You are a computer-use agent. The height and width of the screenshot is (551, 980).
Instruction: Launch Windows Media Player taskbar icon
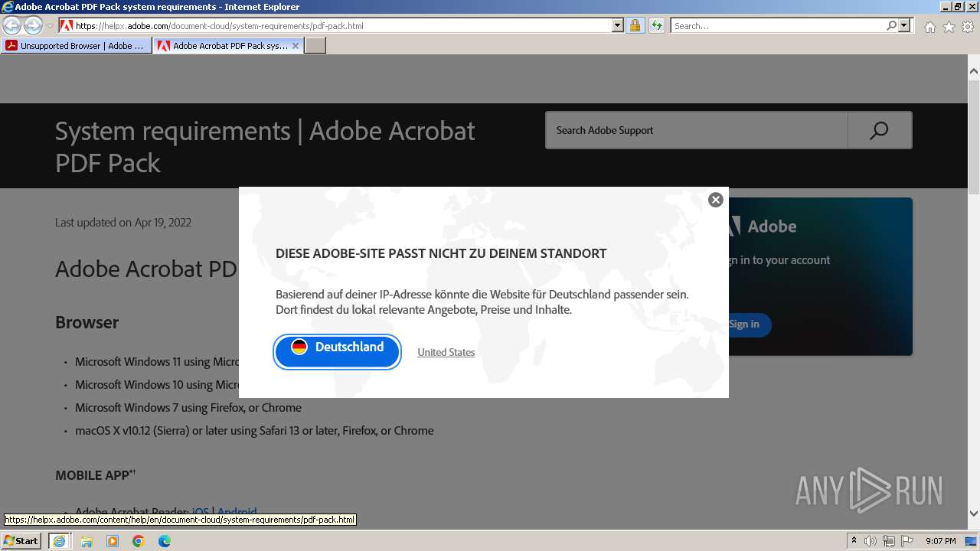click(x=113, y=541)
